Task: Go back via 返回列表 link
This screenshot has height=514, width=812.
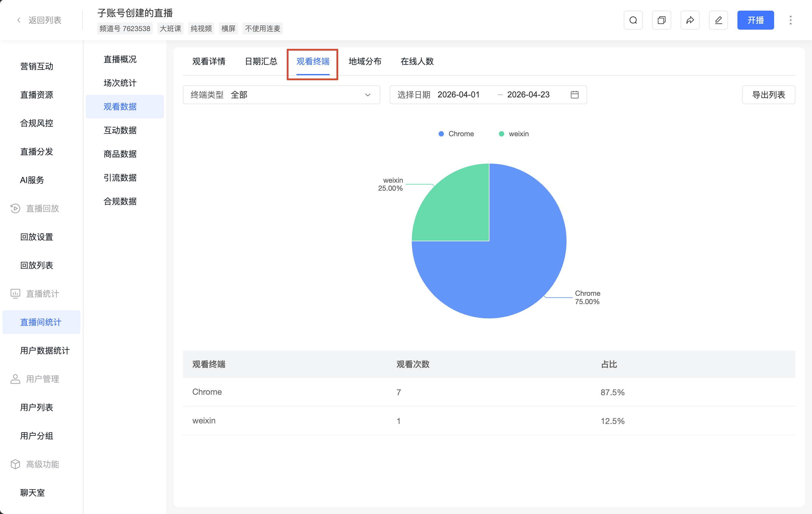Action: pos(45,20)
